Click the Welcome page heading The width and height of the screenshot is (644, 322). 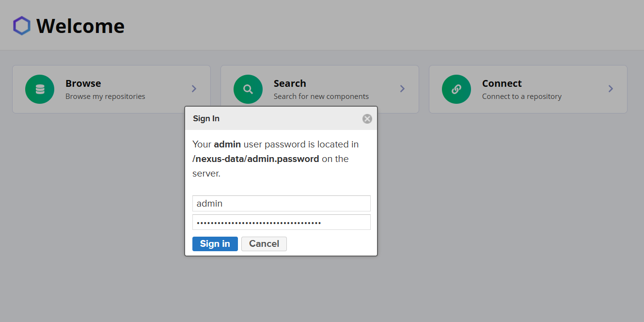pyautogui.click(x=80, y=26)
